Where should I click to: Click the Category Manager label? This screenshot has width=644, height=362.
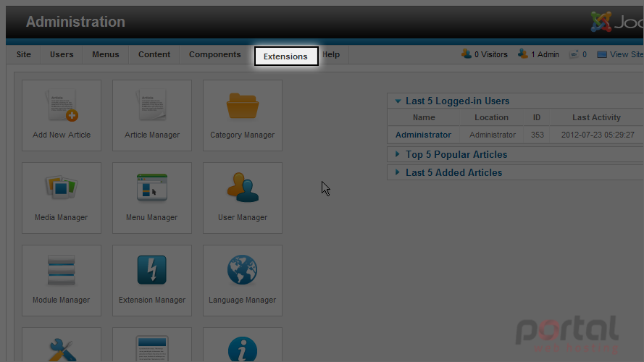coord(243,135)
